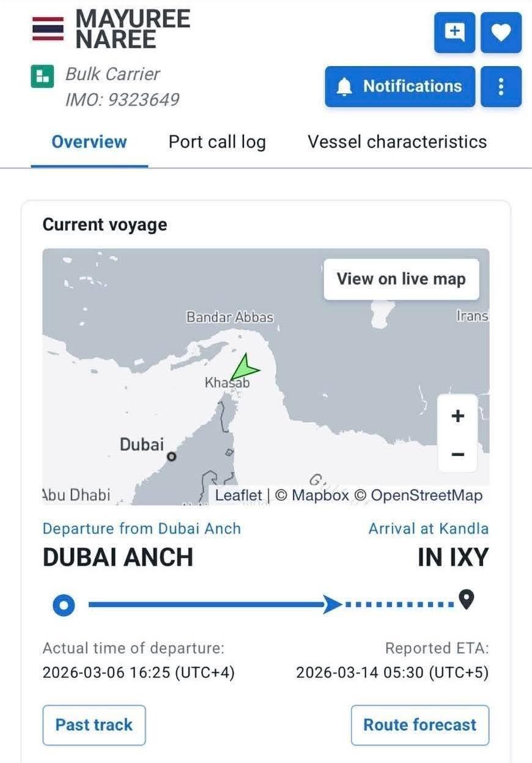Switch to the Port call log tab
The width and height of the screenshot is (532, 763).
coord(217,142)
